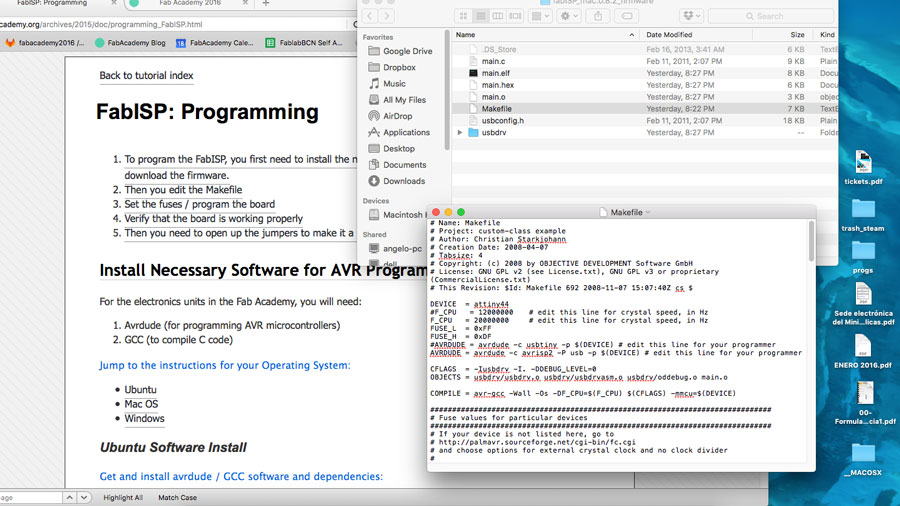Click the Makefile editor vertical scrollbar
This screenshot has width=900, height=506.
[x=811, y=241]
